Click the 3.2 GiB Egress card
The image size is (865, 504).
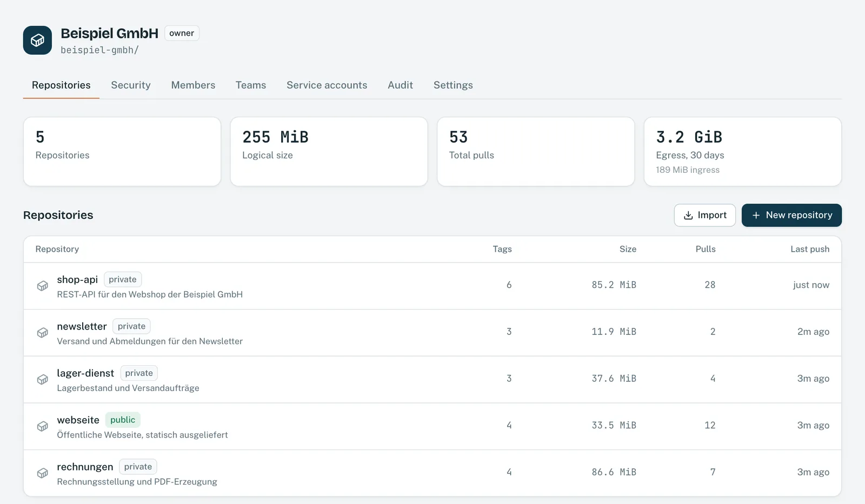click(743, 152)
